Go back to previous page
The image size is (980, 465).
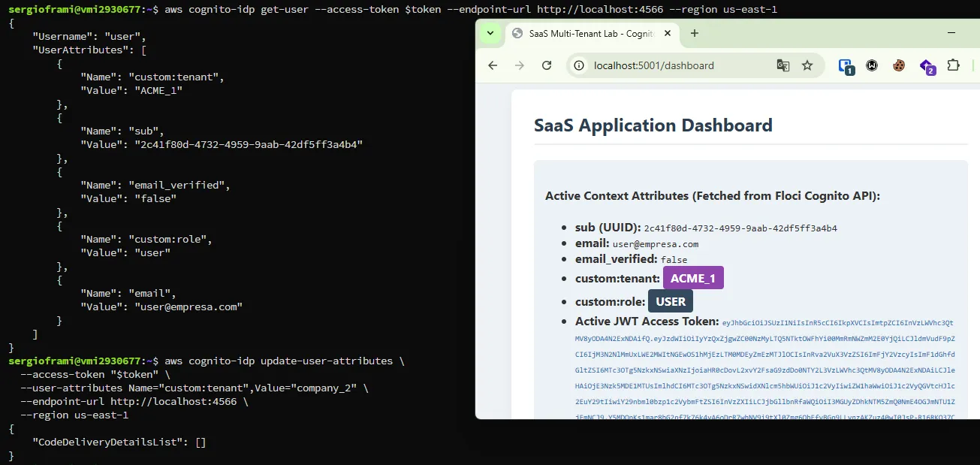493,65
